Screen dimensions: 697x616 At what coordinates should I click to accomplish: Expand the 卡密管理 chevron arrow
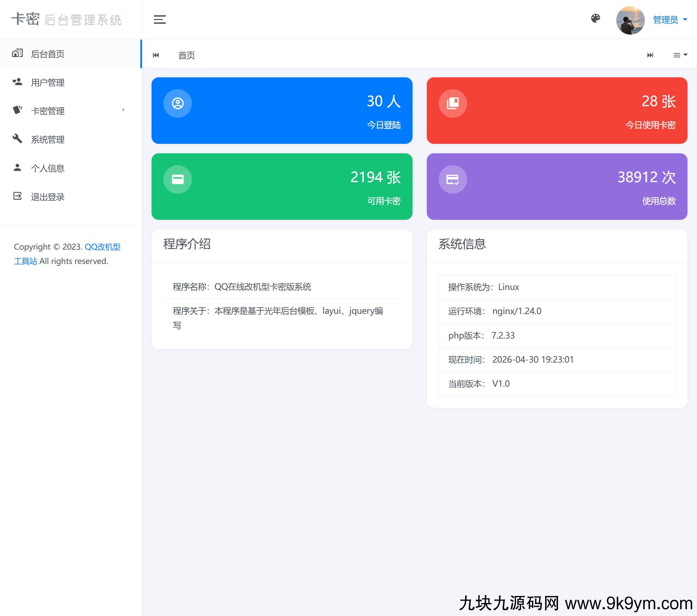123,110
